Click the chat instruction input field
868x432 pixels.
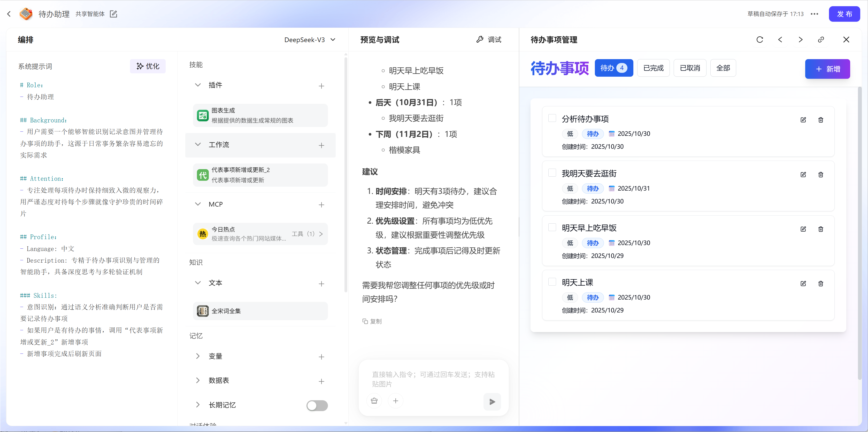433,379
